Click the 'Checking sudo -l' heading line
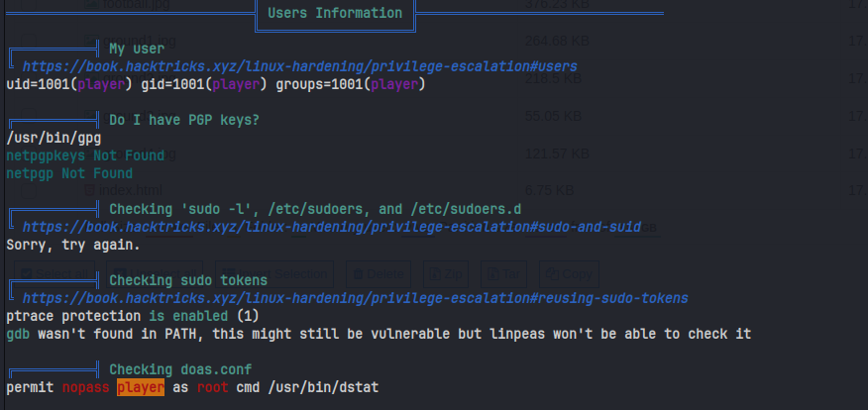The height and width of the screenshot is (410, 868). 314,209
